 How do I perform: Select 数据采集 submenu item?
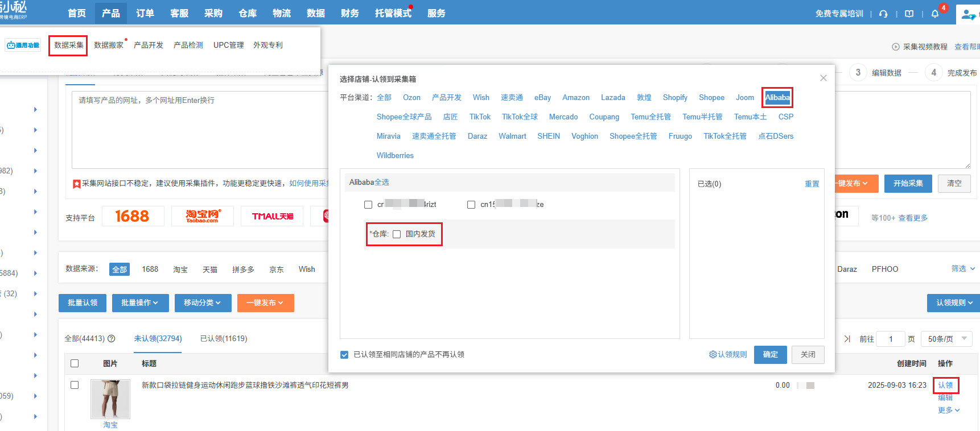[x=68, y=45]
